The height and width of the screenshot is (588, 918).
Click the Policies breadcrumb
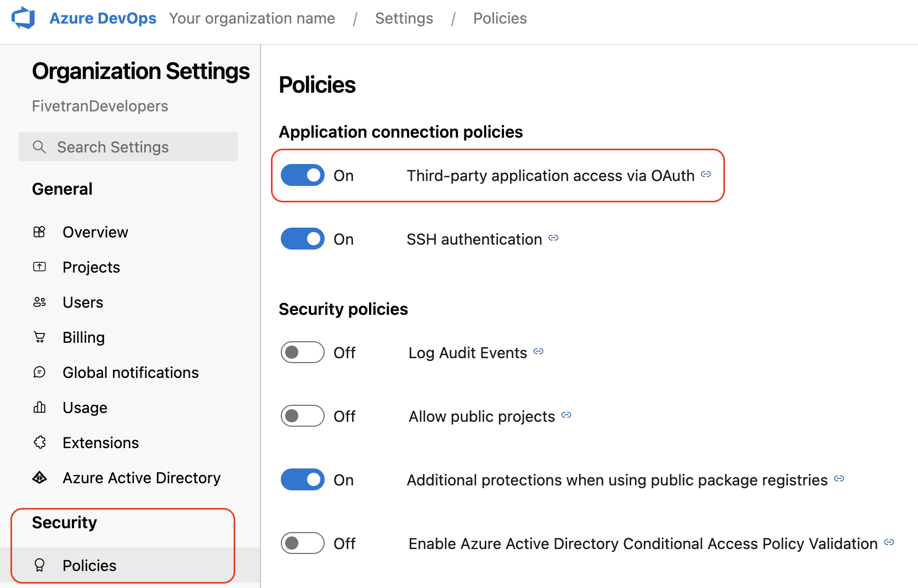(500, 18)
